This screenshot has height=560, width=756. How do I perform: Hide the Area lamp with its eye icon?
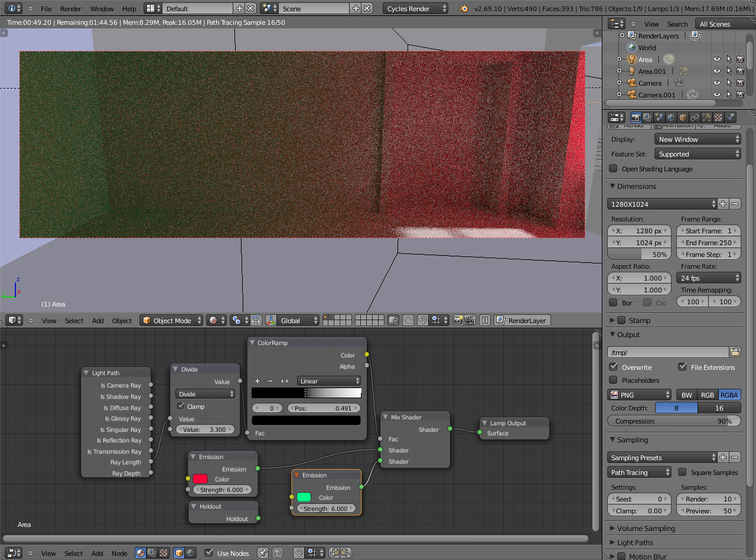point(716,59)
